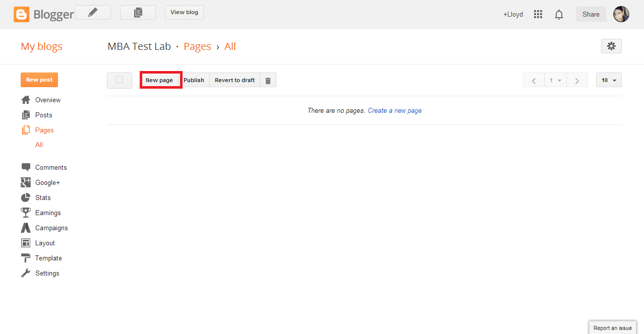
Task: Click the Google+ sidebar icon
Action: click(26, 182)
